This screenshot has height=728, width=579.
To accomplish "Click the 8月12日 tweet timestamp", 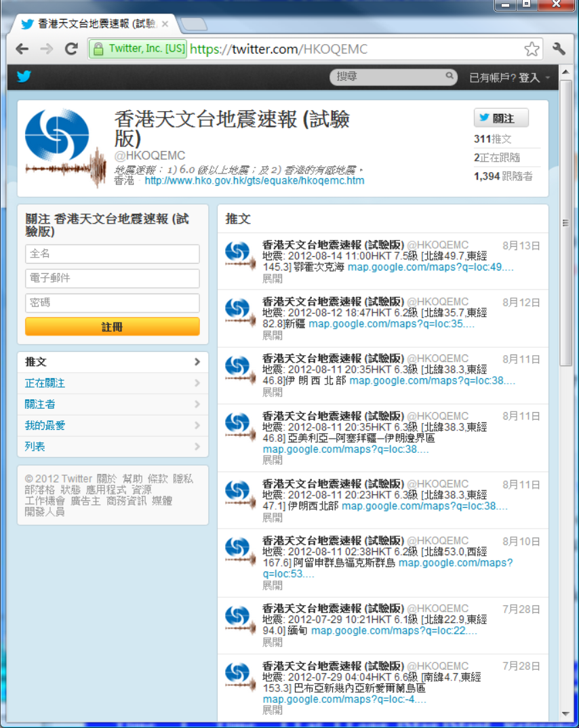I will click(521, 303).
